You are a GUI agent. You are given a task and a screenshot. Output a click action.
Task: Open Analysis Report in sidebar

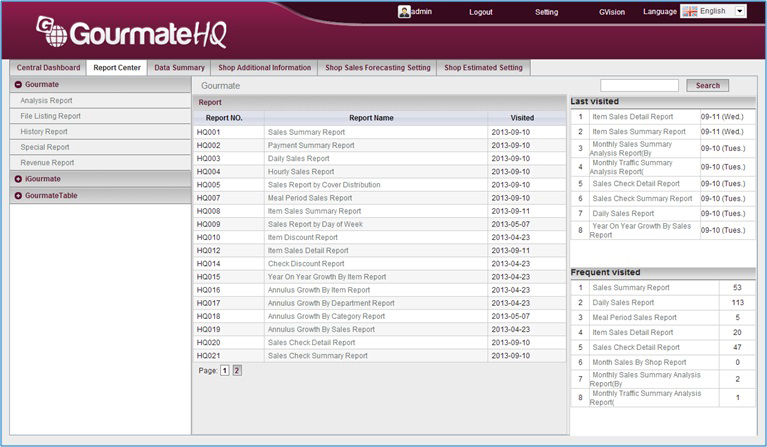click(x=46, y=100)
